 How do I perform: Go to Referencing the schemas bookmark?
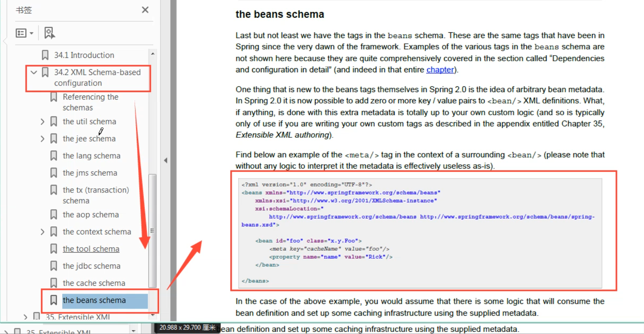(x=91, y=102)
